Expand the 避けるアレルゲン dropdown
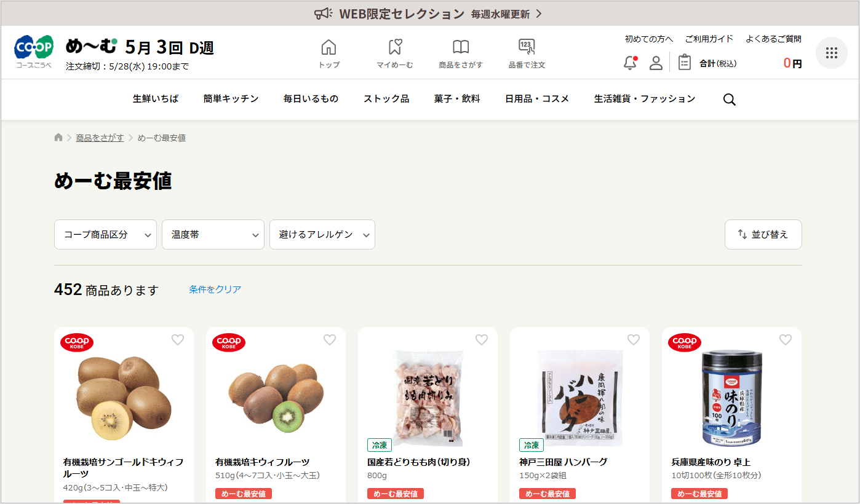860x504 pixels. coord(322,235)
